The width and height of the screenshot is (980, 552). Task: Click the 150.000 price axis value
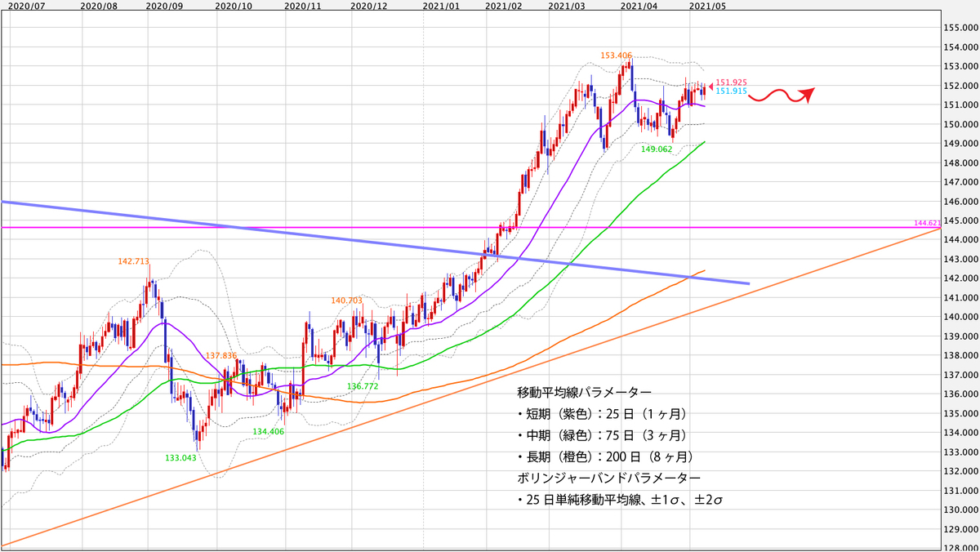[960, 124]
